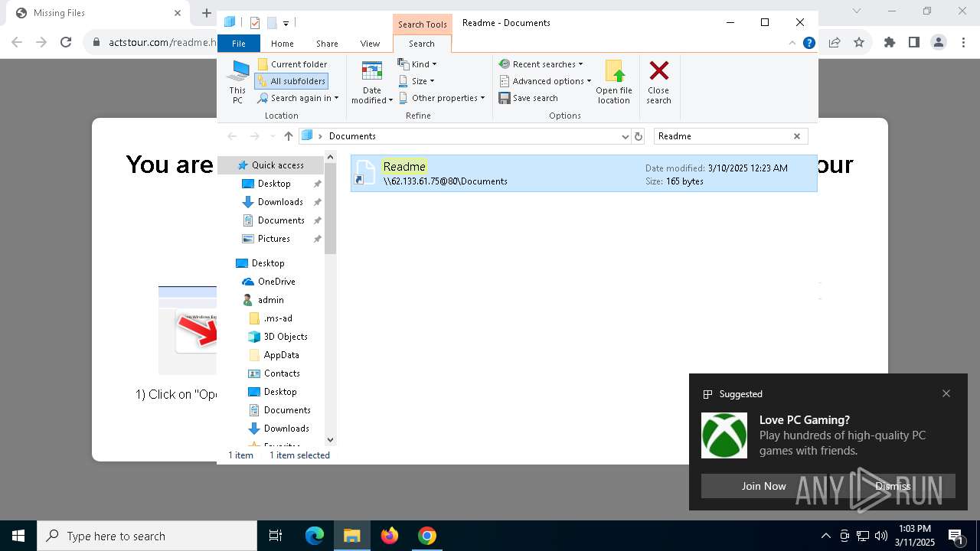
Task: Open a new Chrome tab
Action: click(x=206, y=13)
